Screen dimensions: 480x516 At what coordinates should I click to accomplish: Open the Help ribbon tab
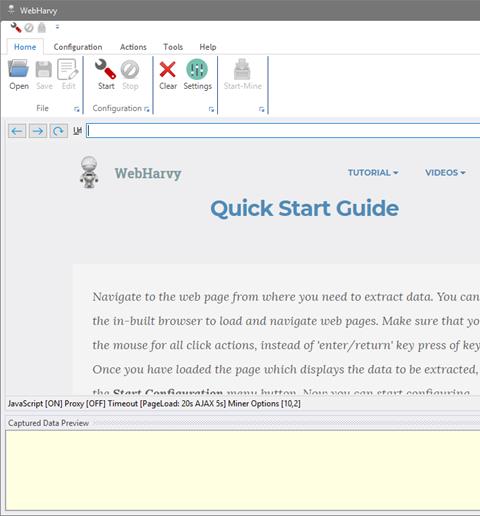coord(208,47)
